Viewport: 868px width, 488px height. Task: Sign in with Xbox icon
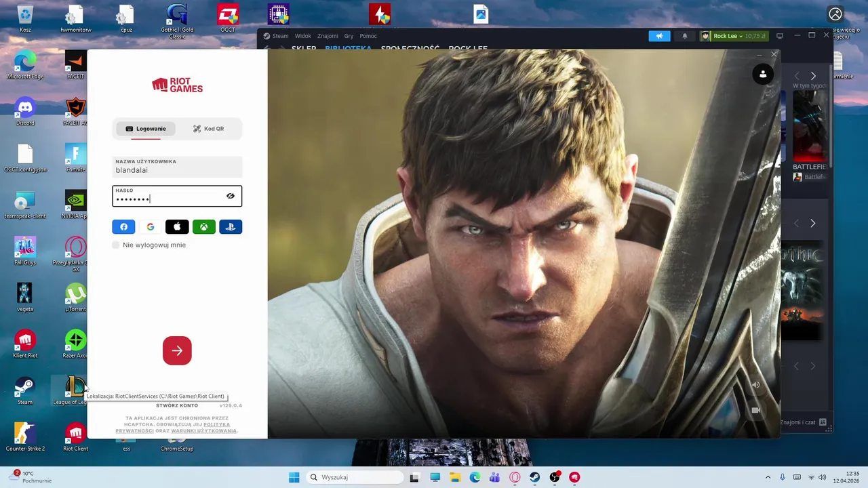(x=203, y=227)
